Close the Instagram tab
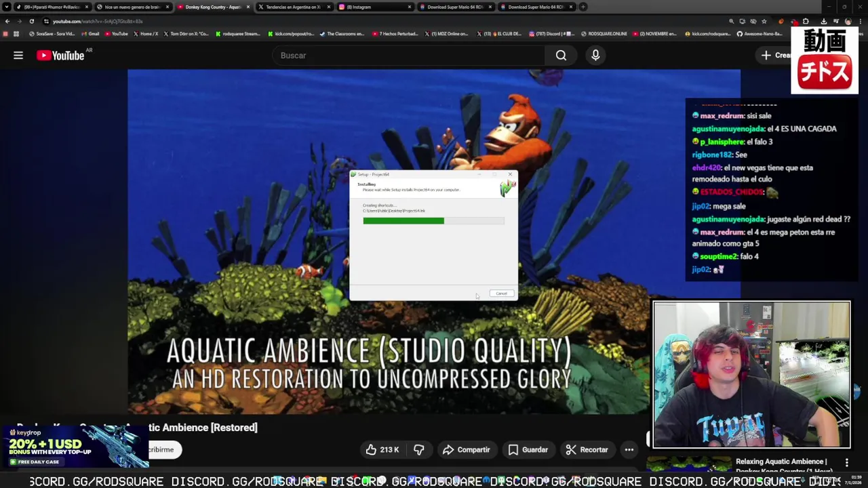The width and height of the screenshot is (868, 488). (409, 7)
